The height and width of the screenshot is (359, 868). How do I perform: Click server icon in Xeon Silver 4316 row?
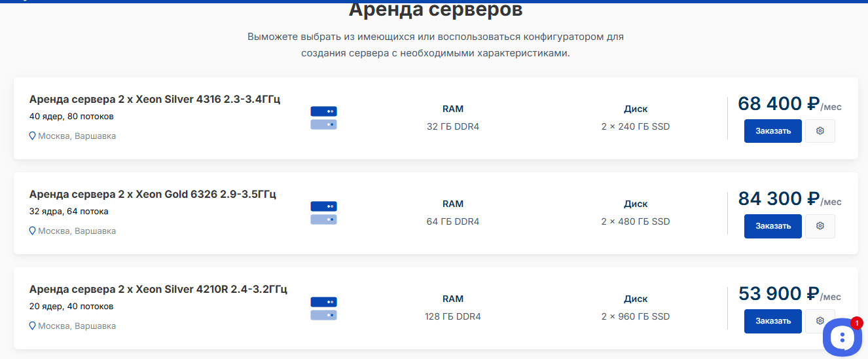click(323, 118)
